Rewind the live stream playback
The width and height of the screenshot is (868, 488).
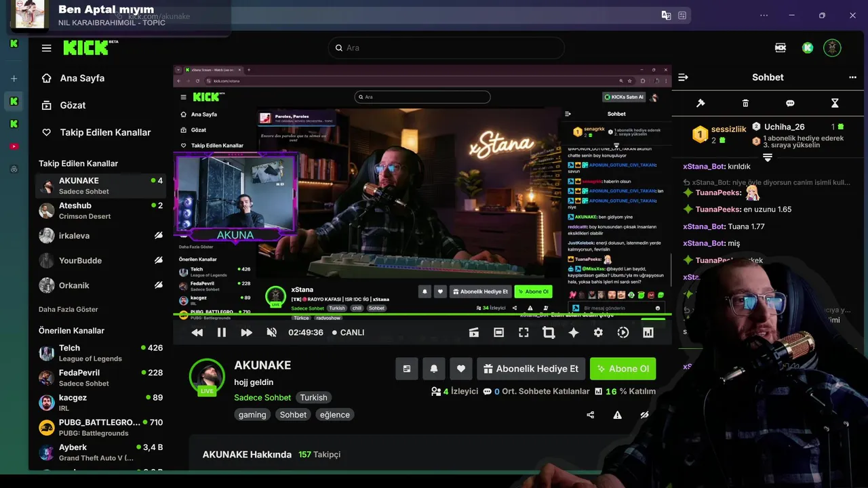(x=197, y=333)
